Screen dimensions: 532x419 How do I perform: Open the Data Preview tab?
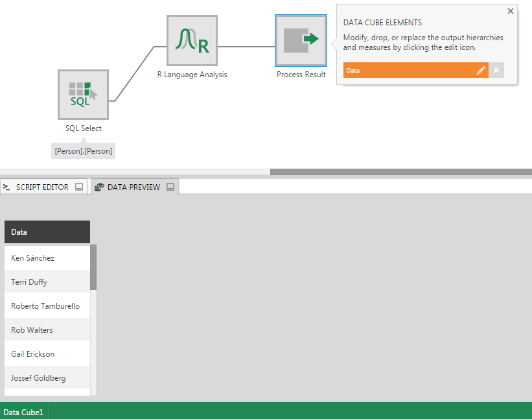pyautogui.click(x=133, y=187)
